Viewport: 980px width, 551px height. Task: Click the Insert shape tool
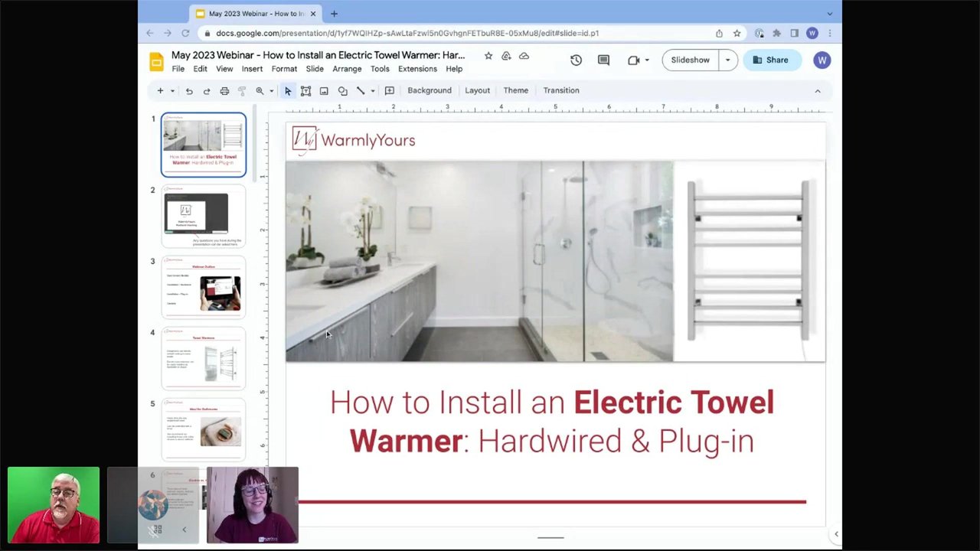[342, 90]
